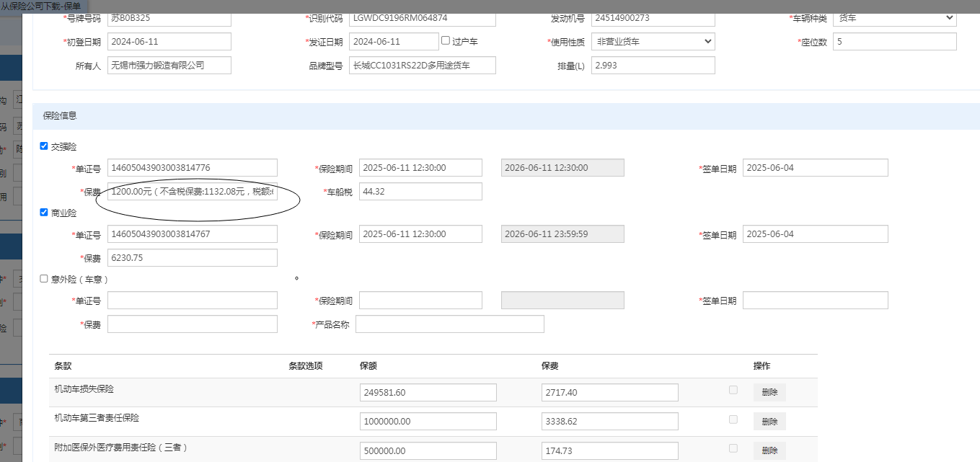Tick the checkbox in 机动车损失保险 row
980x462 pixels.
click(733, 390)
